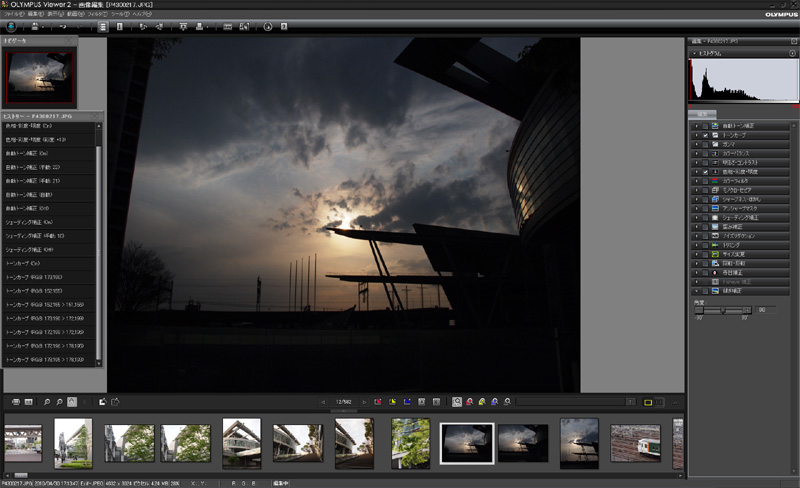This screenshot has width=800, height=488.
Task: Select the last トーンカーブ history entry
Action: click(x=45, y=358)
